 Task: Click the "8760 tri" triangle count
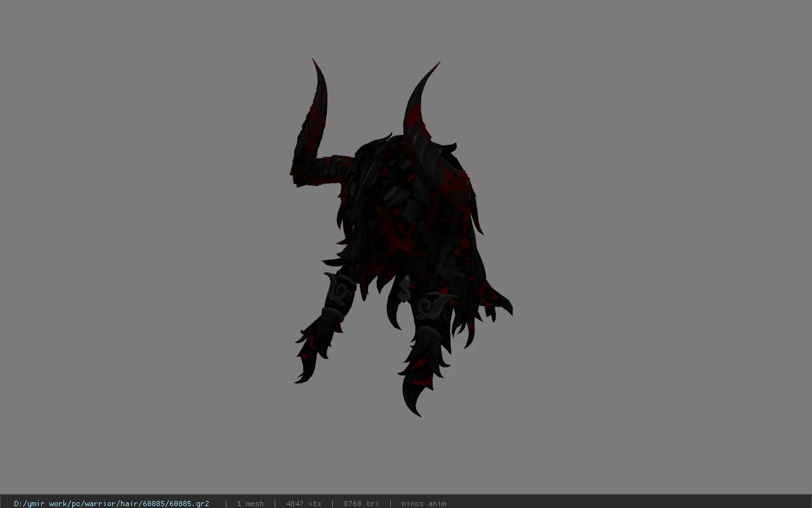(361, 504)
